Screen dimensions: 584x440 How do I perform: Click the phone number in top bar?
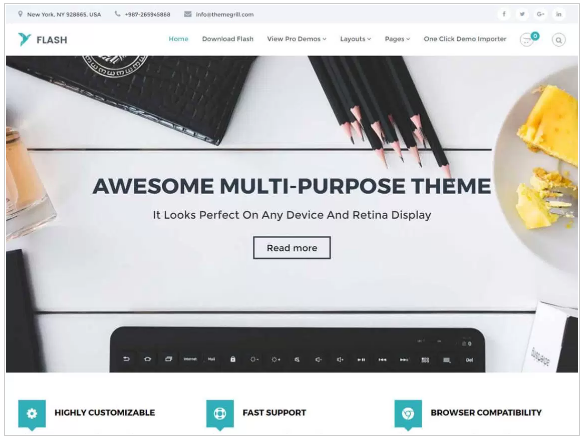[147, 15]
